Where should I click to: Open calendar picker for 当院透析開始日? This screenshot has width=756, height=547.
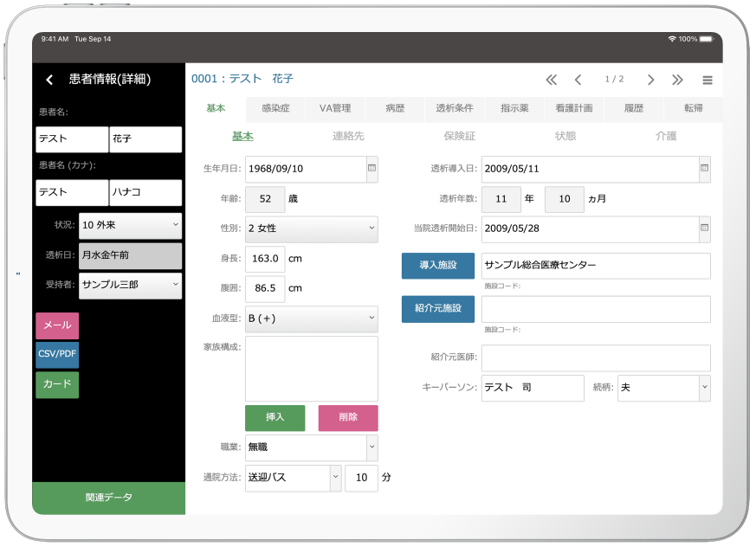[704, 228]
